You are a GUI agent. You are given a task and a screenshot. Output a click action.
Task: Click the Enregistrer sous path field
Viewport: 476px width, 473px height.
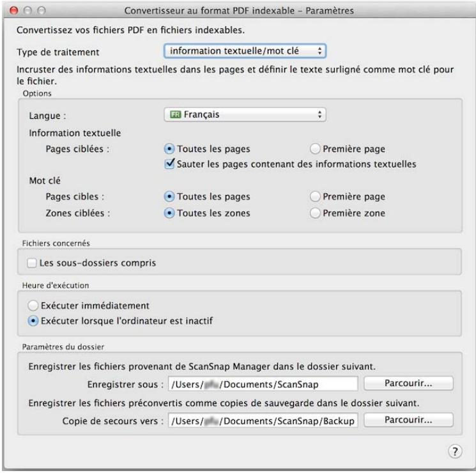[x=263, y=384]
